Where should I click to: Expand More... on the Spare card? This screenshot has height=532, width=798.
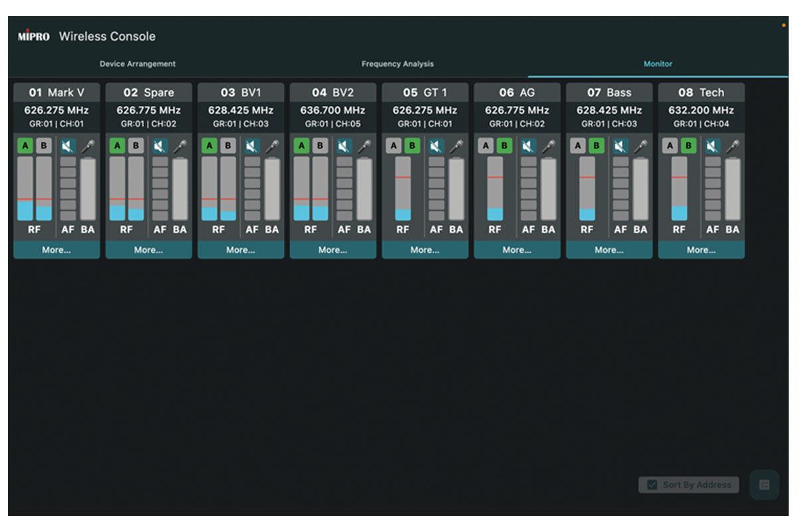(x=148, y=250)
